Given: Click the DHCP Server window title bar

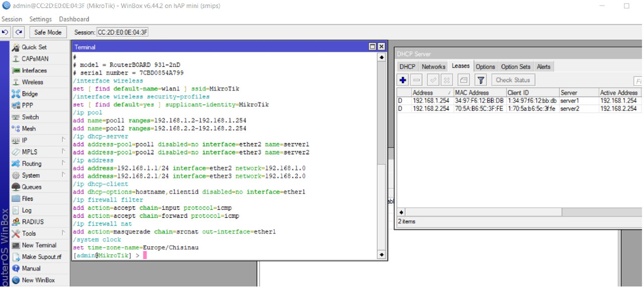Looking at the screenshot, I should click(518, 54).
